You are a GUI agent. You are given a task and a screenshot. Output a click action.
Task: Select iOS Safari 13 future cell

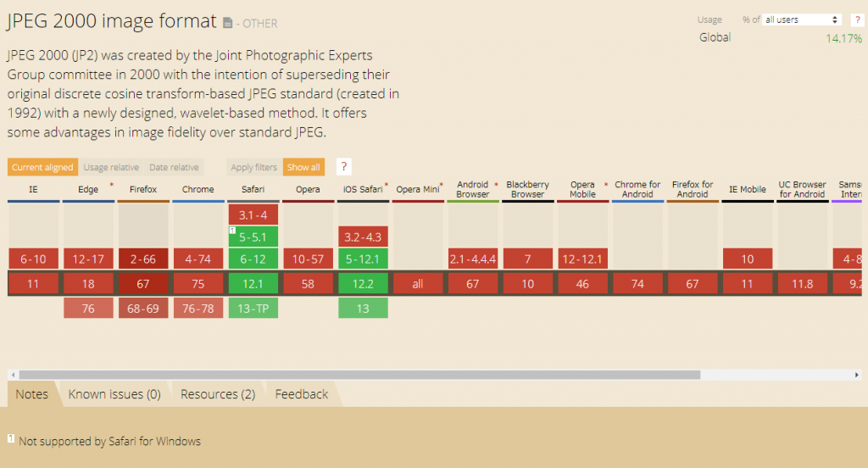(363, 309)
